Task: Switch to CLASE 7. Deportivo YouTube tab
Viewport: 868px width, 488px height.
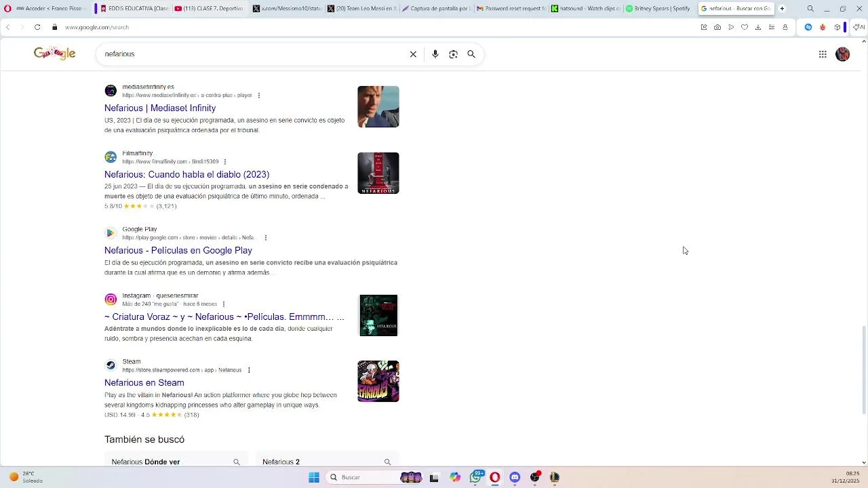Action: [209, 9]
